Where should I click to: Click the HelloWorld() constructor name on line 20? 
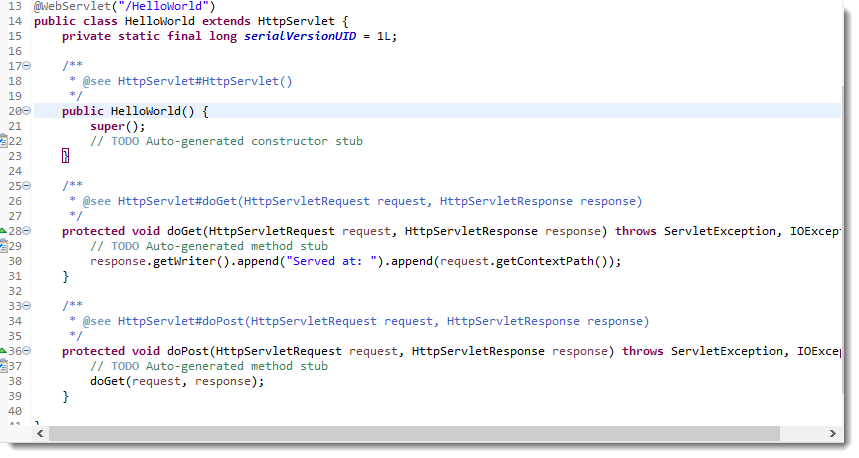152,111
